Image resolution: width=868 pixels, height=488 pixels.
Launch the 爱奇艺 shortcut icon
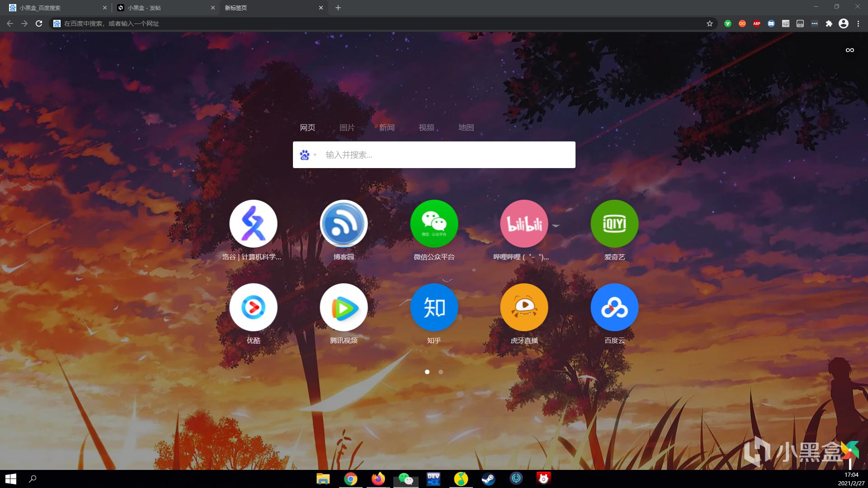point(614,224)
